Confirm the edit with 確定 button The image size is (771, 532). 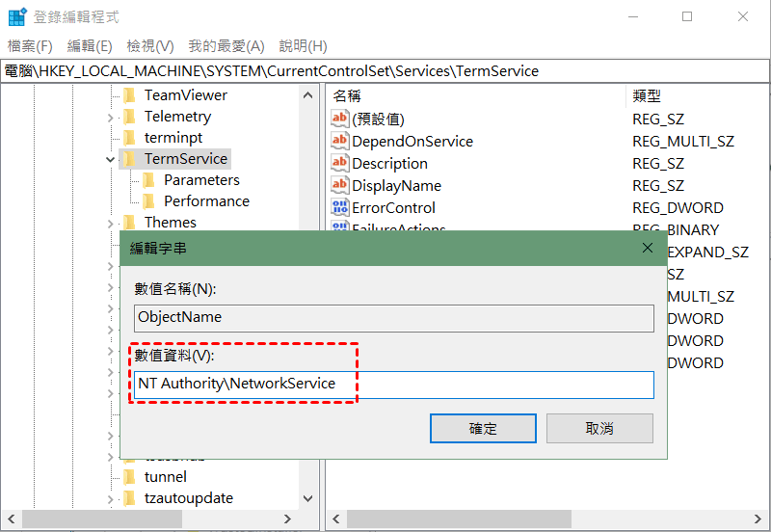tap(483, 428)
